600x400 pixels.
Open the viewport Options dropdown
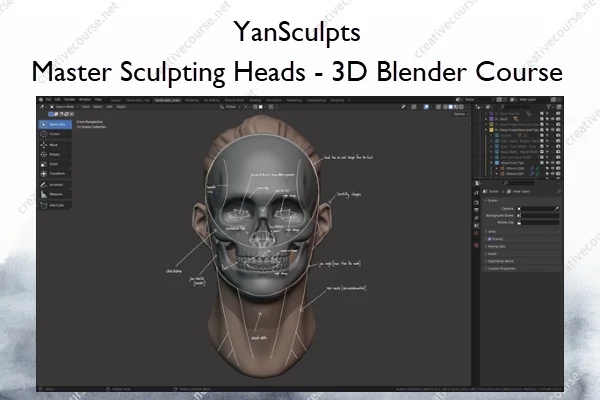click(x=460, y=114)
